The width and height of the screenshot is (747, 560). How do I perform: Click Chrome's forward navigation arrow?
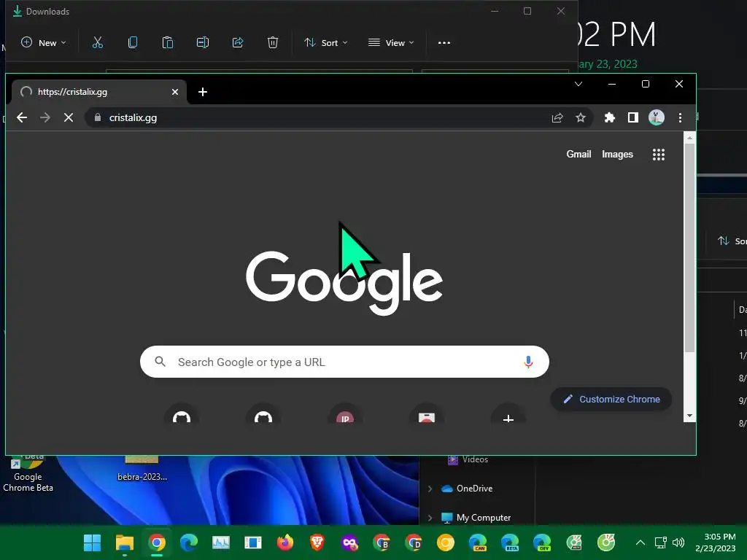(x=45, y=117)
